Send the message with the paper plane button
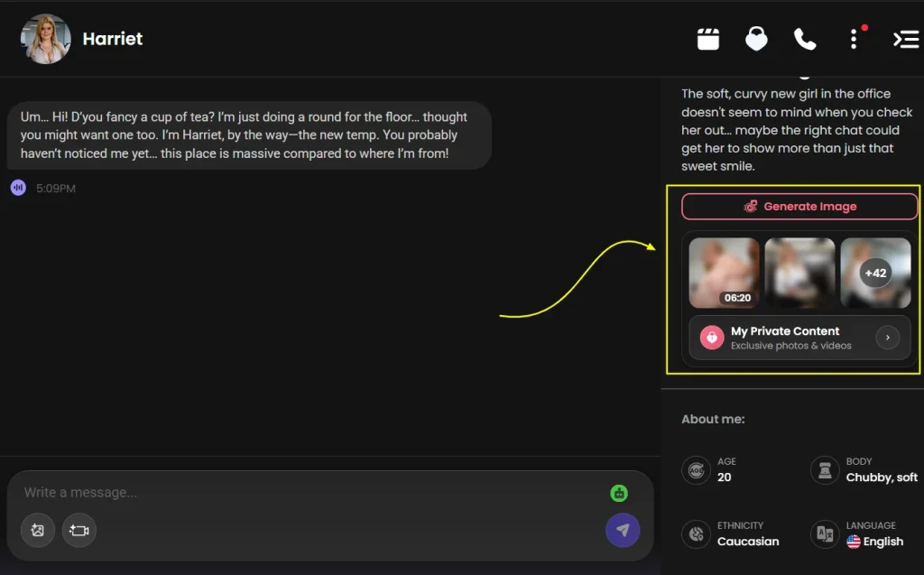The height and width of the screenshot is (575, 924). [623, 530]
